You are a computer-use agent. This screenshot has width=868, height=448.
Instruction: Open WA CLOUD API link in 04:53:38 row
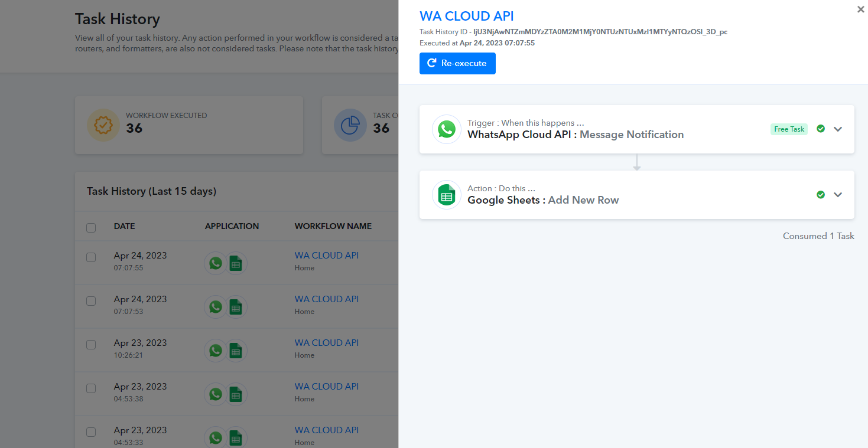327,387
